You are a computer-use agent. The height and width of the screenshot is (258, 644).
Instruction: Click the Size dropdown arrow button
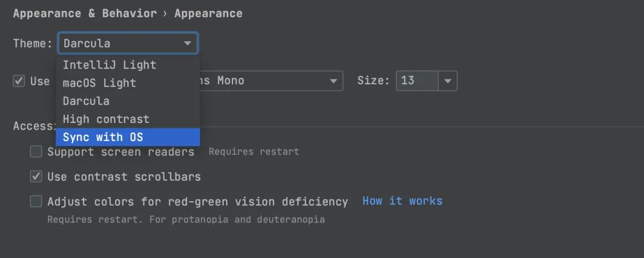[x=448, y=81]
